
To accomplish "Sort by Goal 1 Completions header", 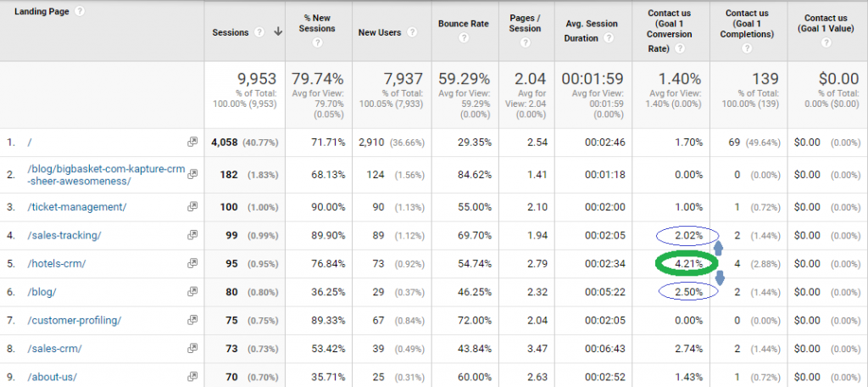I will click(748, 24).
